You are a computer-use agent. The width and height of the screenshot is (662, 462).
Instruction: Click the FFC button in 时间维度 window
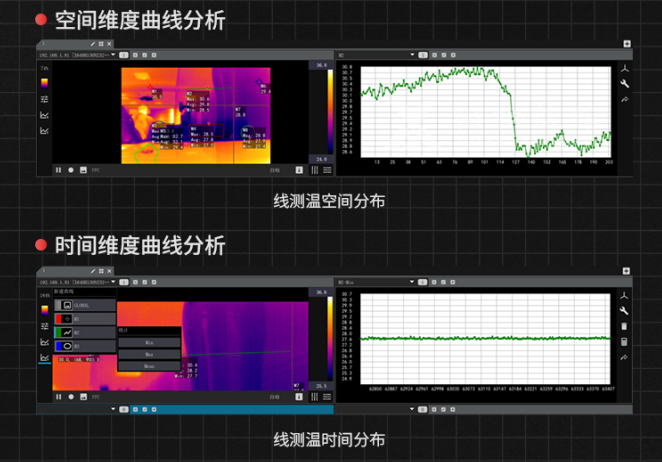pos(96,397)
